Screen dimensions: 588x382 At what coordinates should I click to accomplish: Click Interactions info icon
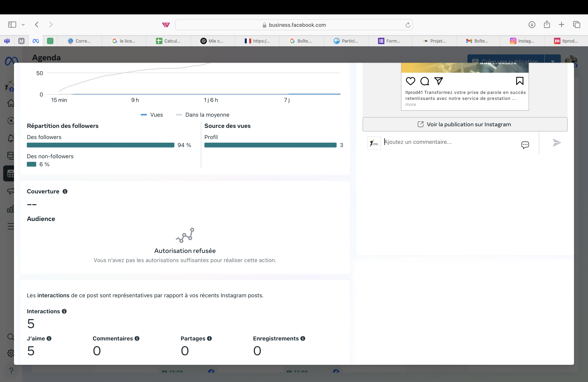[64, 311]
